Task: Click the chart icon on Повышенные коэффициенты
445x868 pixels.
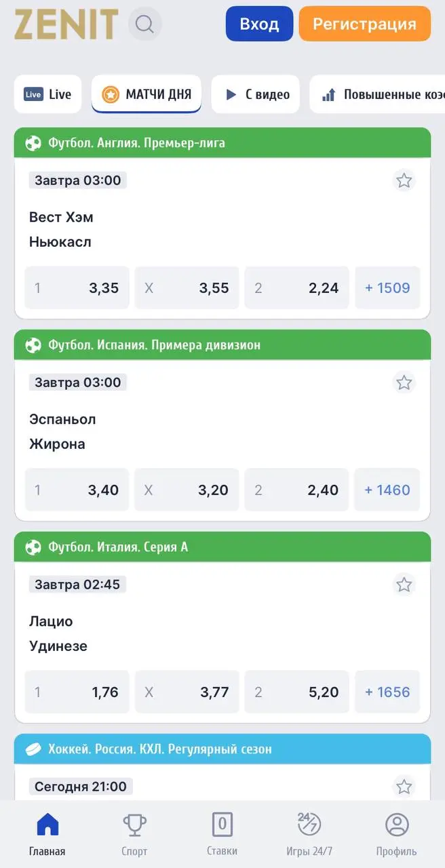Action: (x=330, y=94)
